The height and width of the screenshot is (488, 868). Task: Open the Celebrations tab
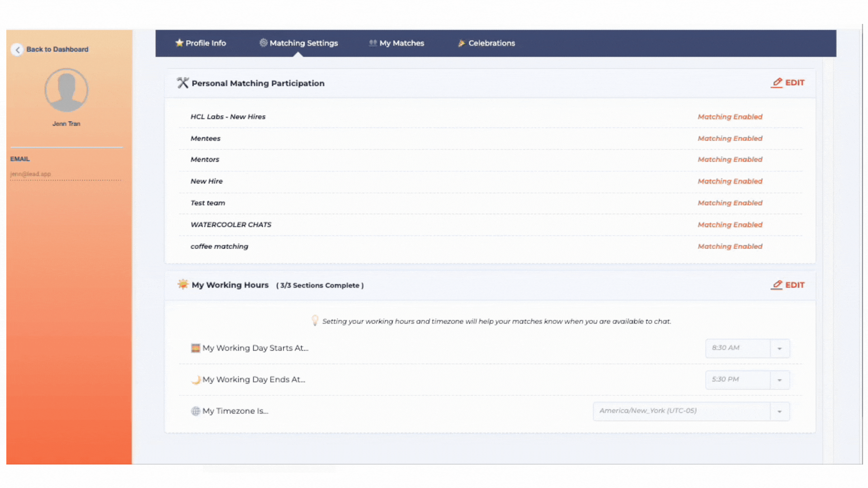coord(491,43)
